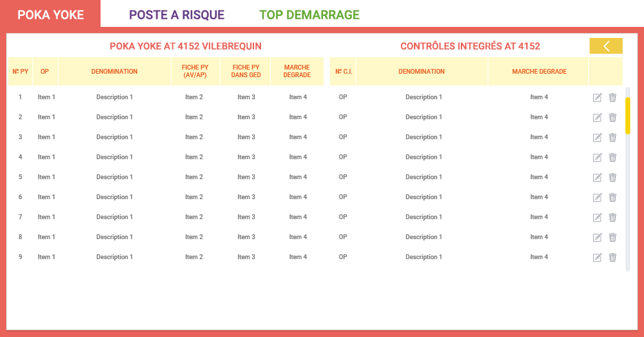Switch to the POSTE A RISQUE tab
The image size is (644, 337).
[177, 14]
